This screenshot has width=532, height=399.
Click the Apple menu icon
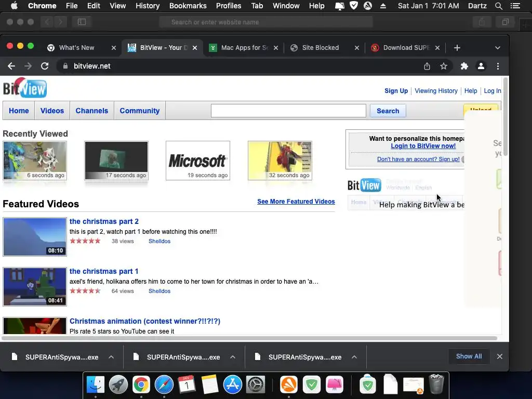point(14,5)
